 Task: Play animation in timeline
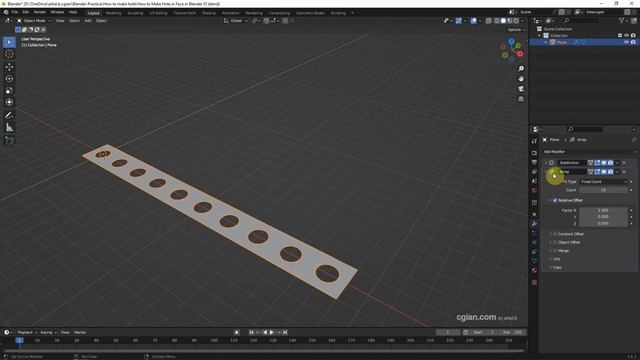(272, 332)
